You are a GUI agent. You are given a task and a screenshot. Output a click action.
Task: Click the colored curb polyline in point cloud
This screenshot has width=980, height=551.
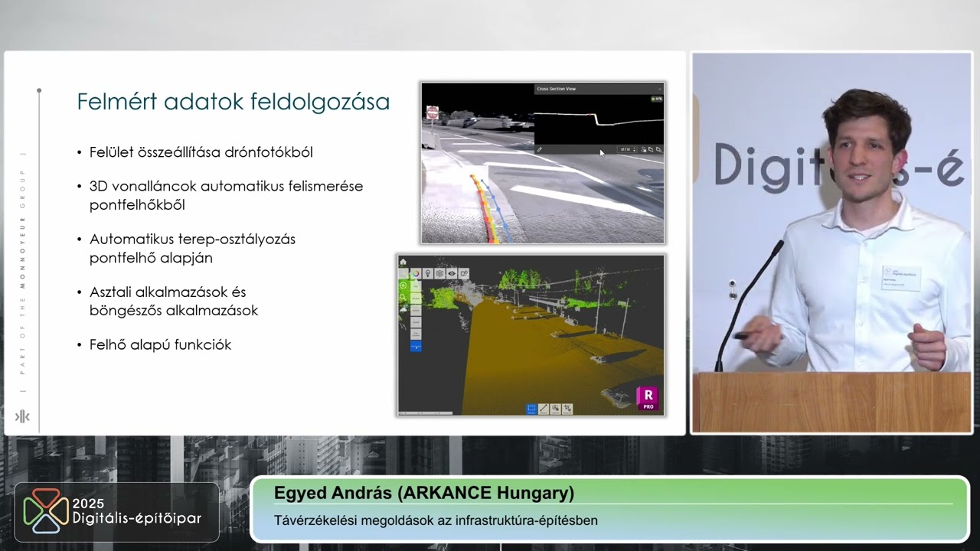point(485,210)
